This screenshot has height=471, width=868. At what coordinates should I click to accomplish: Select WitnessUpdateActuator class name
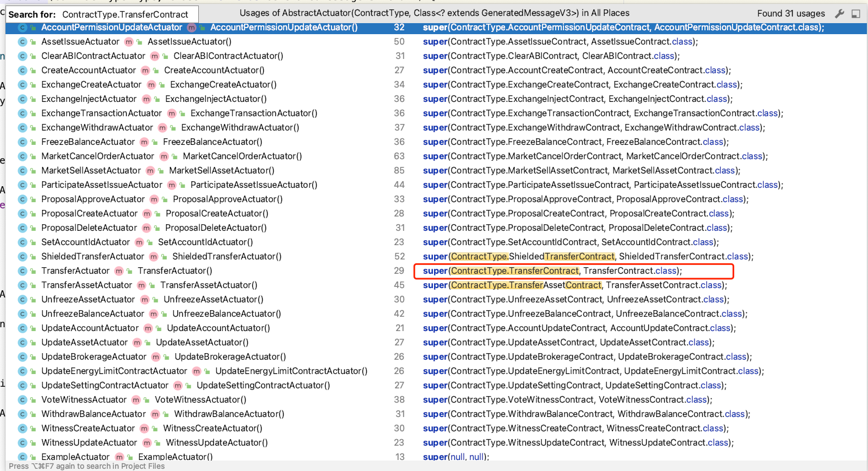point(89,442)
